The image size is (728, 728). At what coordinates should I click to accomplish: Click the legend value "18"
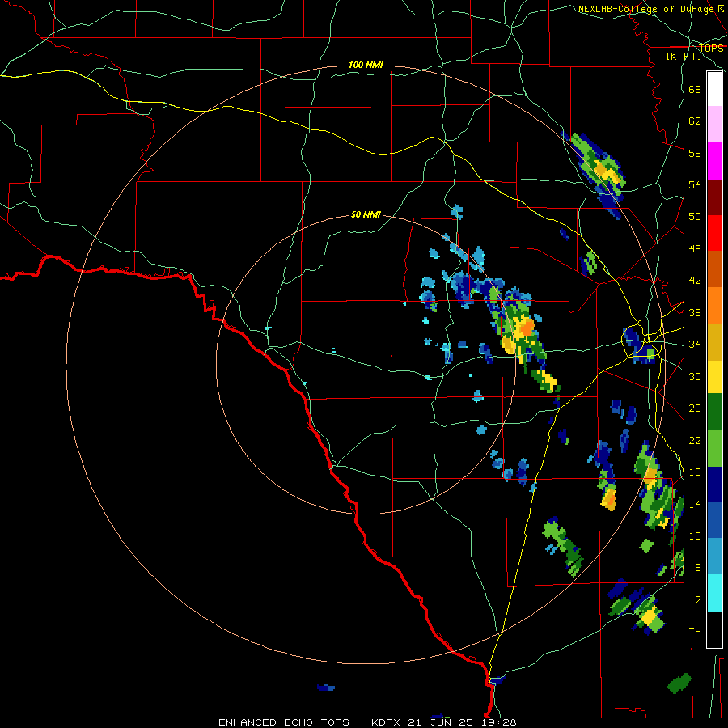click(x=695, y=472)
